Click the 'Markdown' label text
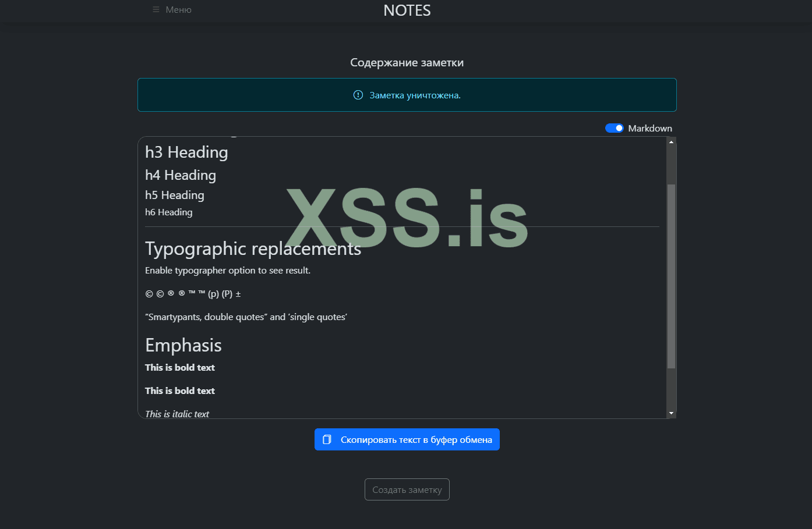 coord(650,128)
